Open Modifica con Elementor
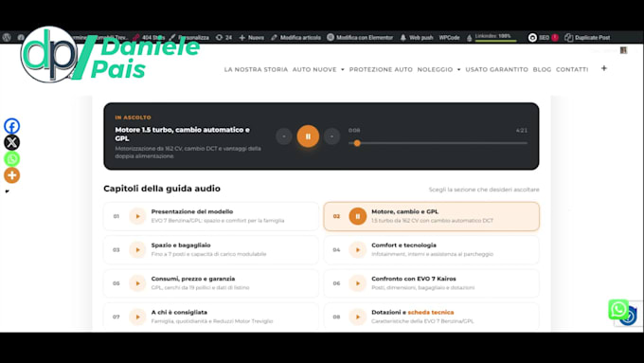644x363 pixels. [360, 37]
